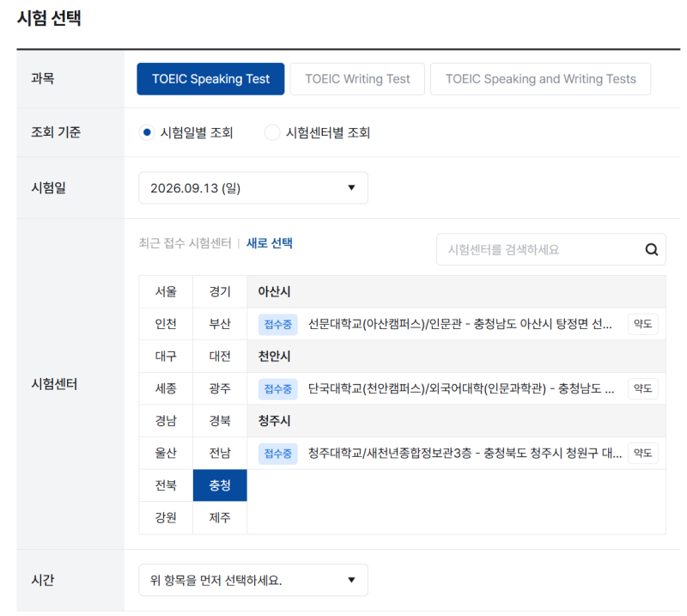Viewport: 687px width, 616px height.
Task: Open the 시험일 date dropdown
Action: (x=253, y=187)
